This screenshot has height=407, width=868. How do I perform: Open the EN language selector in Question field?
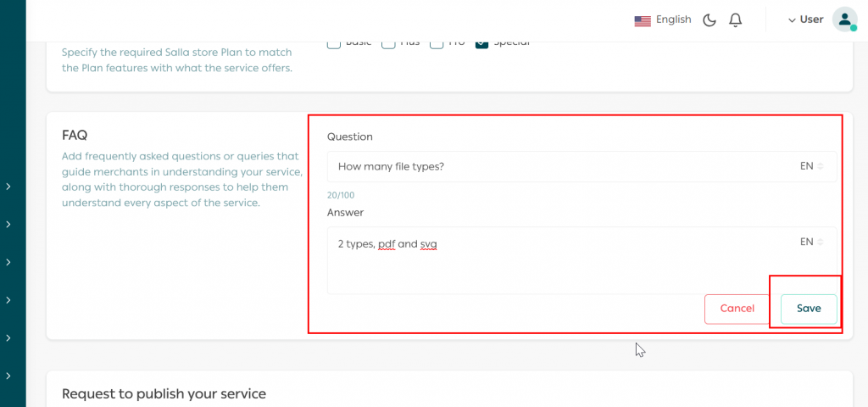point(811,166)
